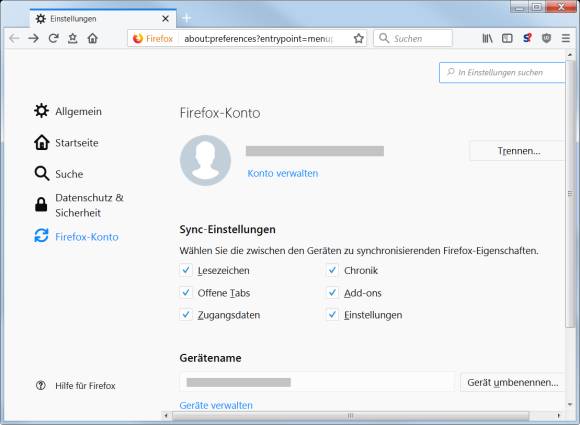Uncheck the Lesezeichen sync checkbox
The image size is (580, 425).
point(186,270)
